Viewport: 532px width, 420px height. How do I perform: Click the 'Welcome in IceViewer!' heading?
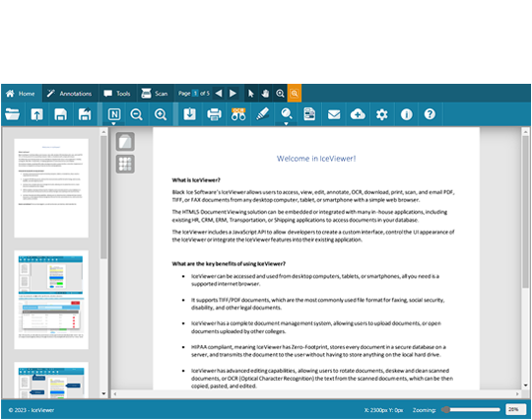pos(316,159)
